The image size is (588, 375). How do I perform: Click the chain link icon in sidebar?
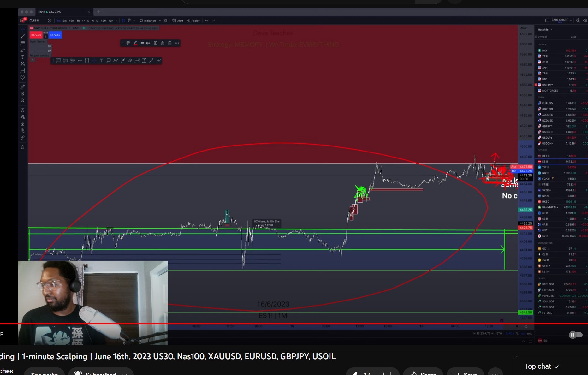22,138
